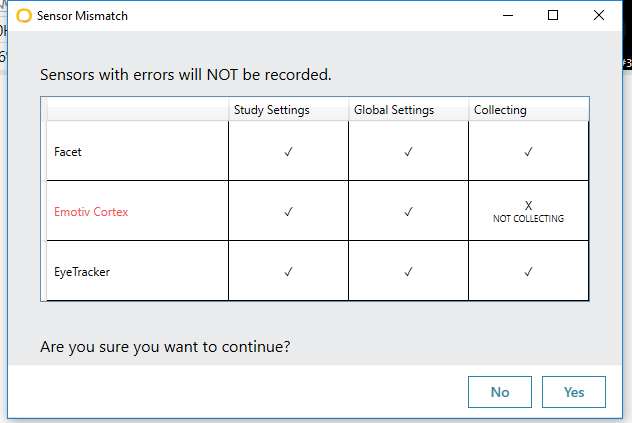Click EyeTracker's Study Settings checkmark
This screenshot has height=423, width=632.
coord(288,272)
